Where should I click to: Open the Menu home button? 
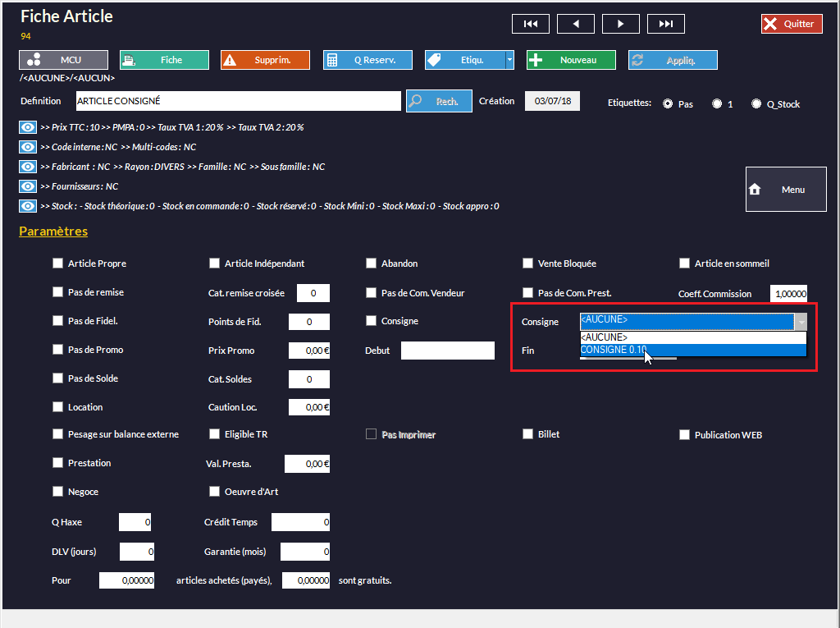[785, 190]
